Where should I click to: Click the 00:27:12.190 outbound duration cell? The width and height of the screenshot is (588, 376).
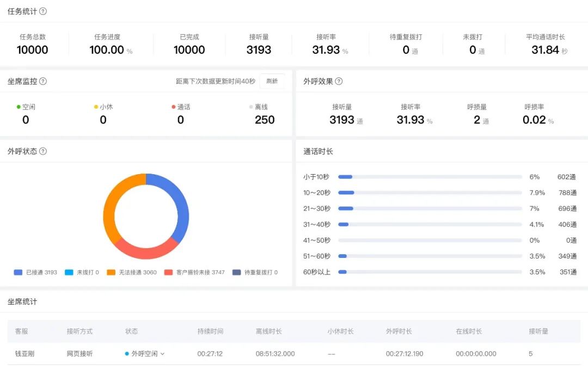[405, 354]
